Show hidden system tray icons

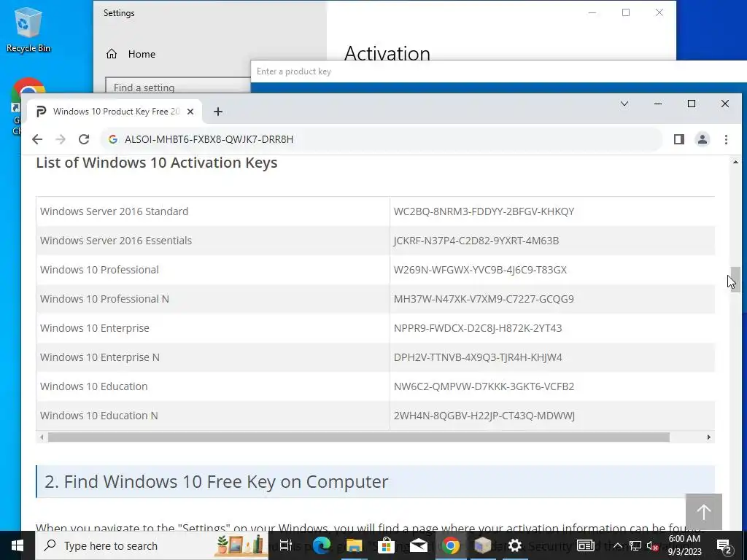tap(617, 545)
